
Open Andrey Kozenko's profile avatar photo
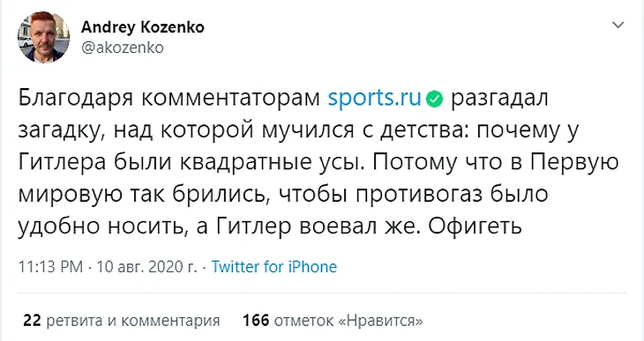tap(43, 37)
